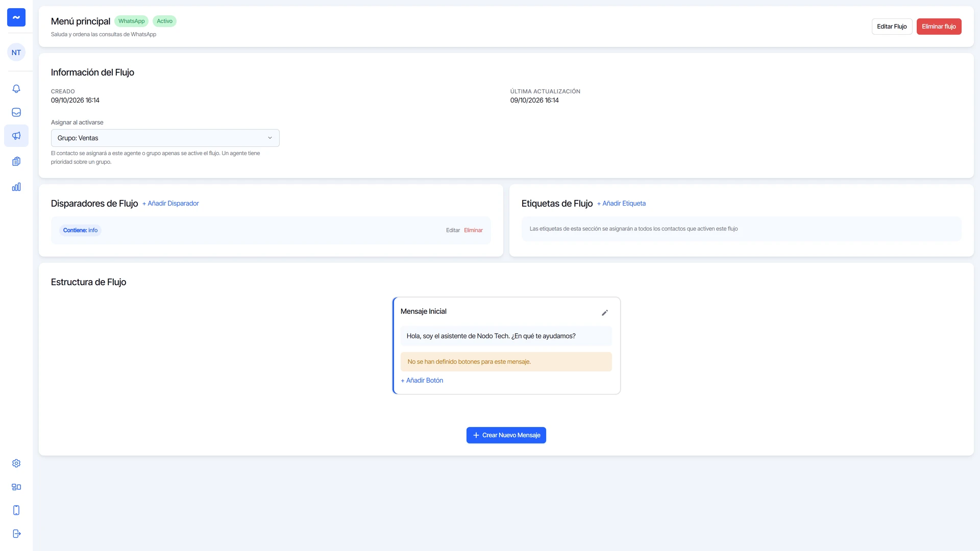Screen dimensions: 980x551
Task: Edit Mensaje Inicial with pencil icon
Action: [605, 313]
